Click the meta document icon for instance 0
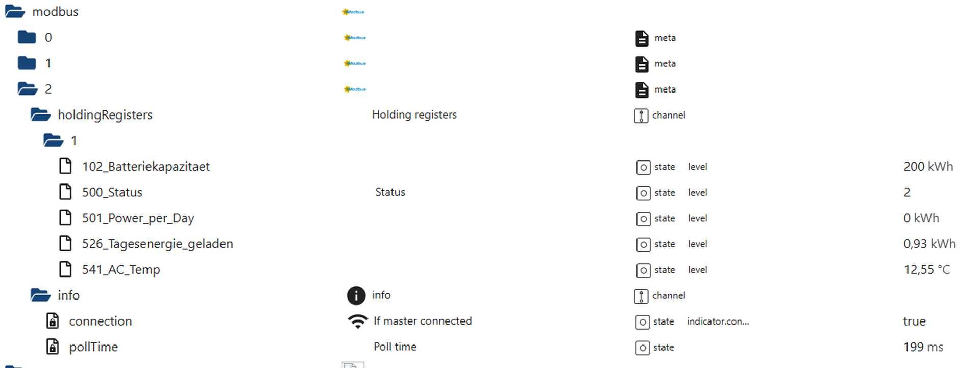Image resolution: width=980 pixels, height=368 pixels. [x=642, y=38]
